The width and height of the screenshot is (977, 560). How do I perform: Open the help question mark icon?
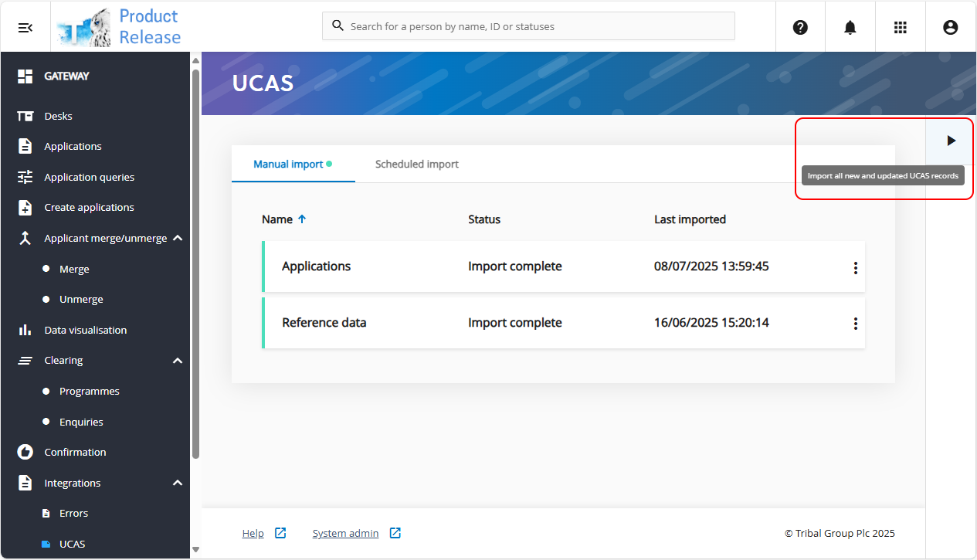click(800, 27)
